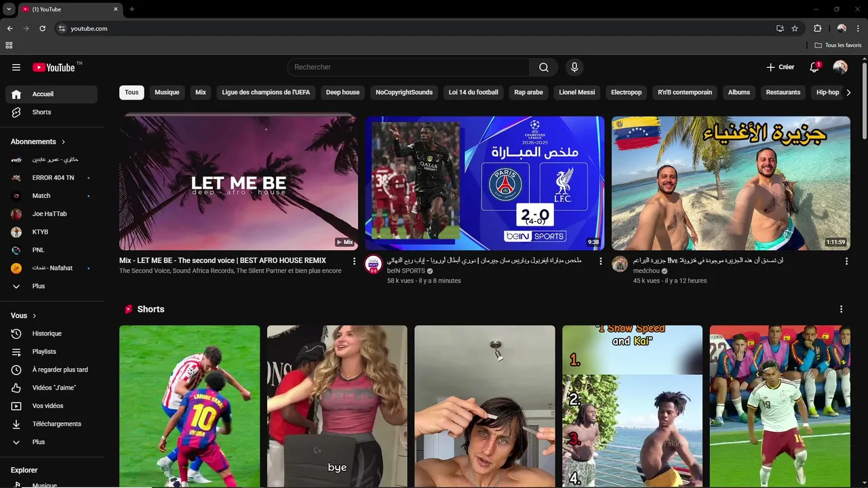The height and width of the screenshot is (488, 868).
Task: Expand Abonnements section chevron
Action: pyautogui.click(x=64, y=142)
